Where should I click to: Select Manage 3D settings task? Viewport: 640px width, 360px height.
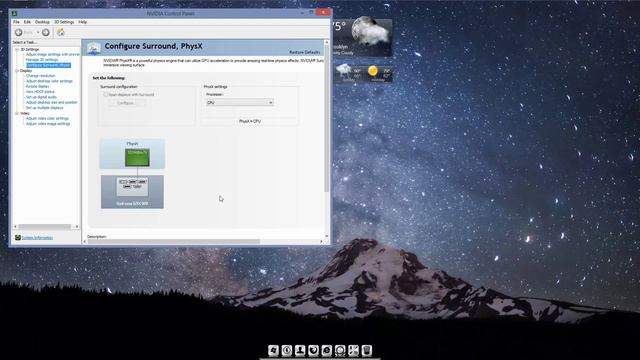42,60
